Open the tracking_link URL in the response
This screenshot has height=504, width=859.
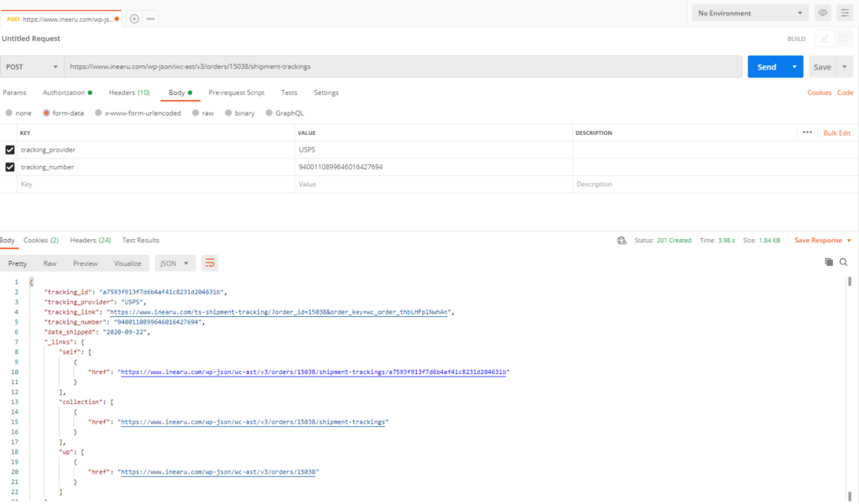(x=277, y=310)
